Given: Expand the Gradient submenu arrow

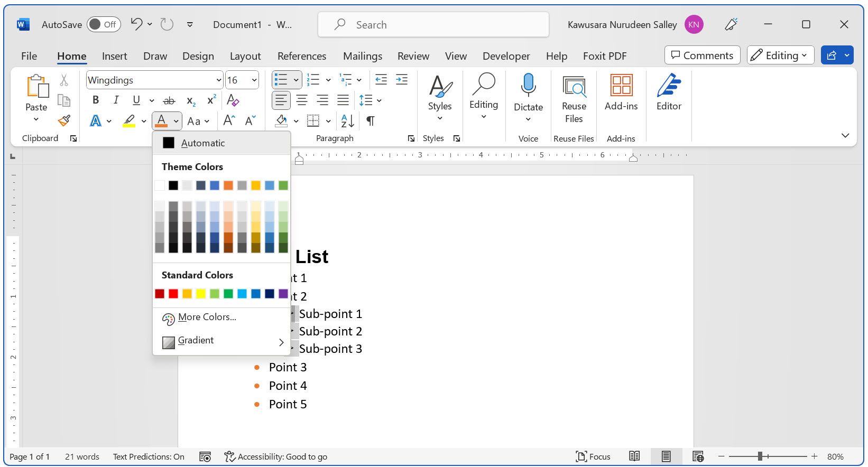Looking at the screenshot, I should tap(281, 342).
